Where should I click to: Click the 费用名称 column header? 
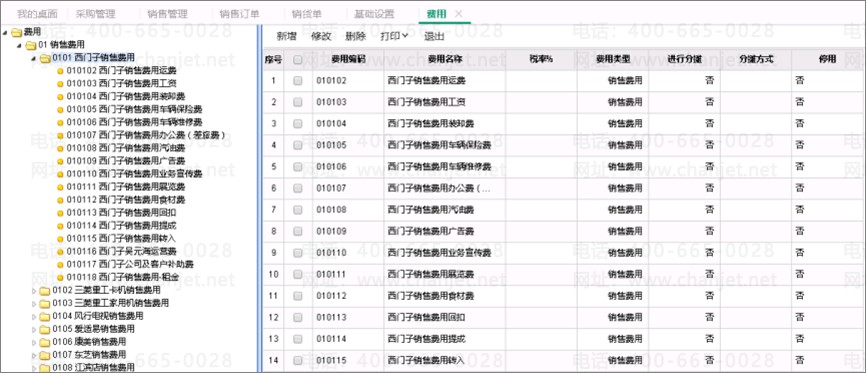[x=445, y=60]
